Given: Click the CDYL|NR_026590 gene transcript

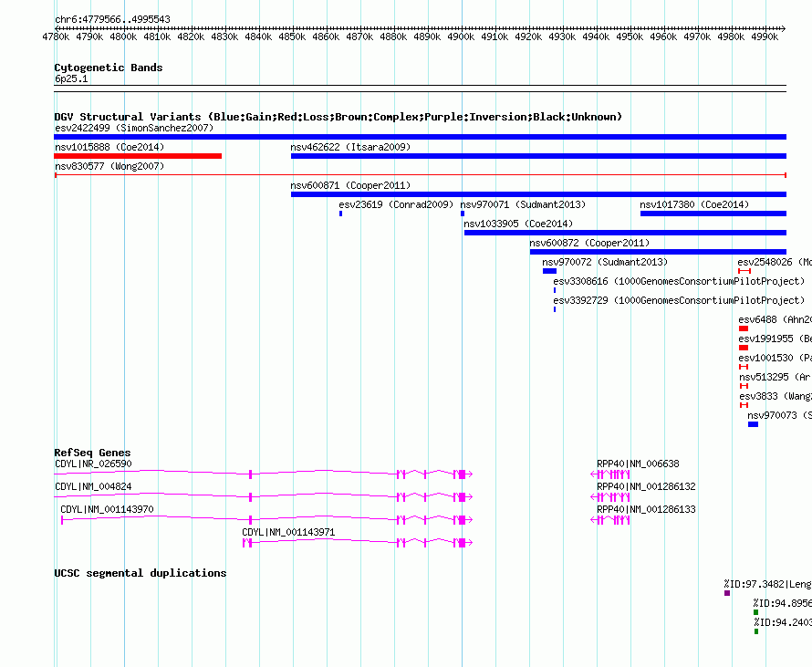Looking at the screenshot, I should [263, 474].
